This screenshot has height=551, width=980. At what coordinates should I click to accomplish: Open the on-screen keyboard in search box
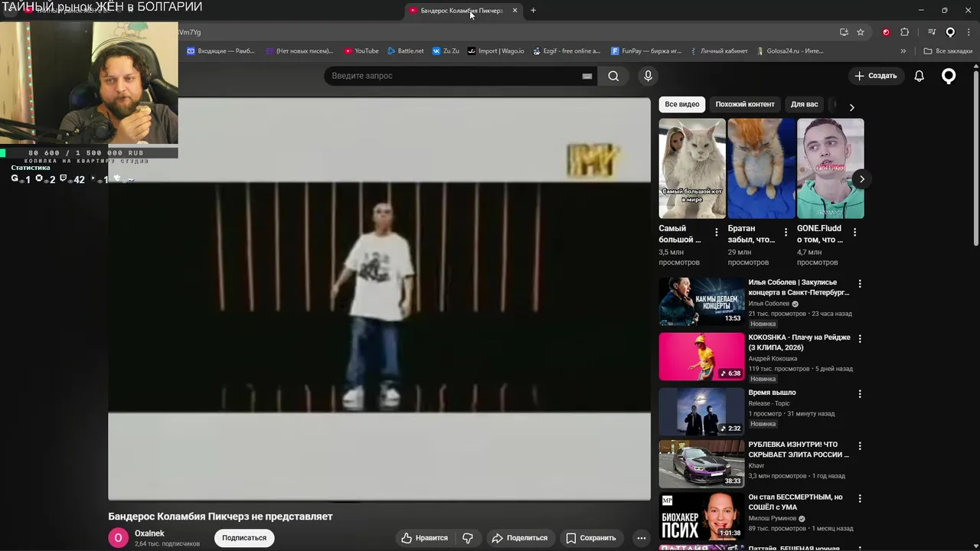587,76
